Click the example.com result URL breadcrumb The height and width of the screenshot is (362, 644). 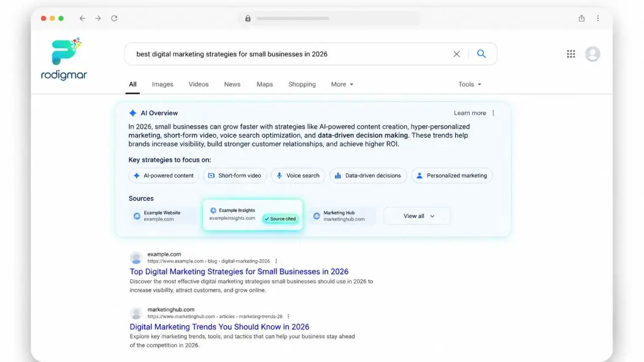click(x=209, y=261)
